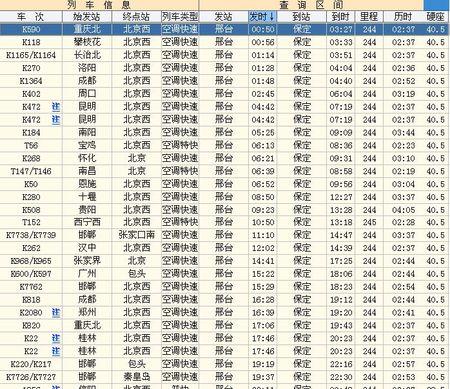Sort by the 到时 column header
This screenshot has height=389, width=450.
pos(341,16)
